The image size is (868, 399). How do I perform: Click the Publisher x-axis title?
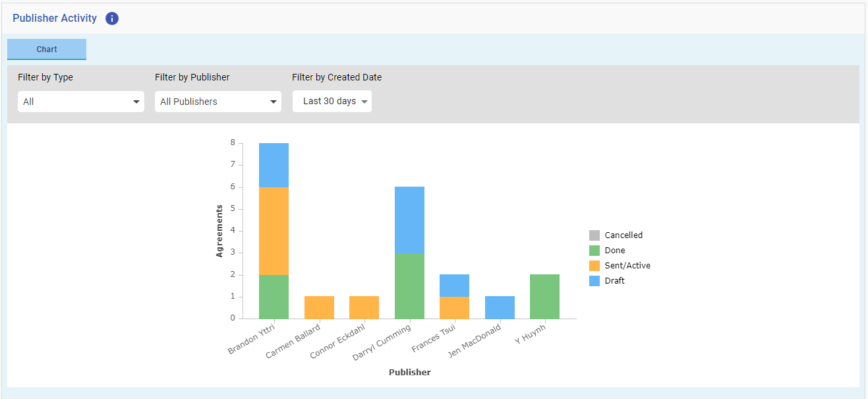click(409, 373)
